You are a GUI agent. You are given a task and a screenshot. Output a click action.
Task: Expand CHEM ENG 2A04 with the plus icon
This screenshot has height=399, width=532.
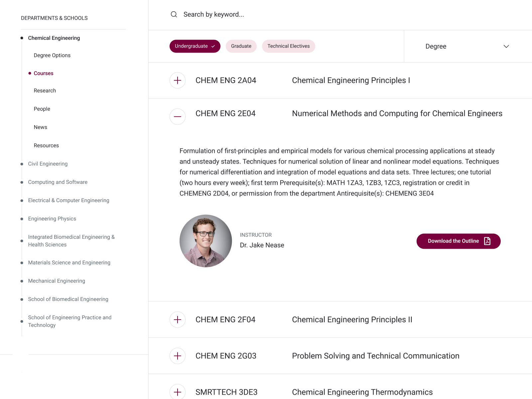[177, 80]
